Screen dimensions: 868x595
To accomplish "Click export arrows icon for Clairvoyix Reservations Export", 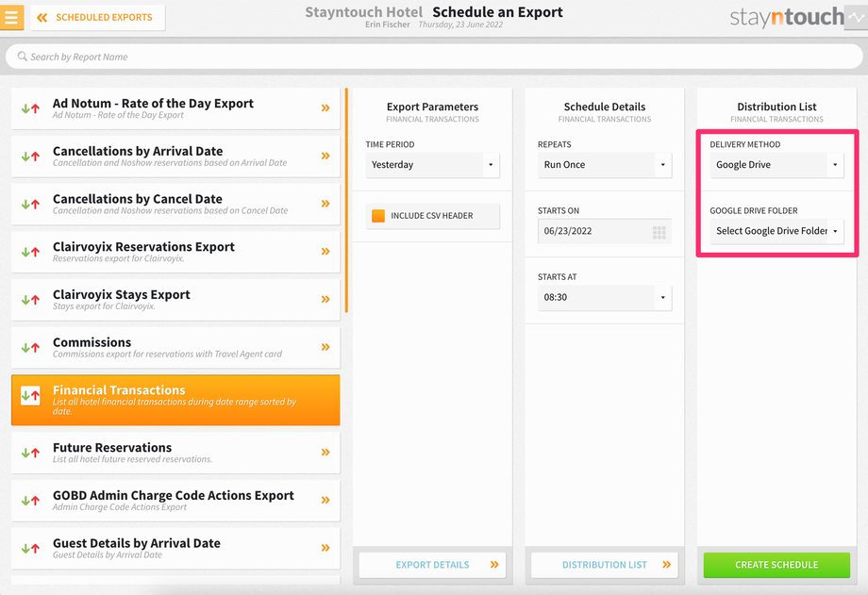I will [x=30, y=252].
